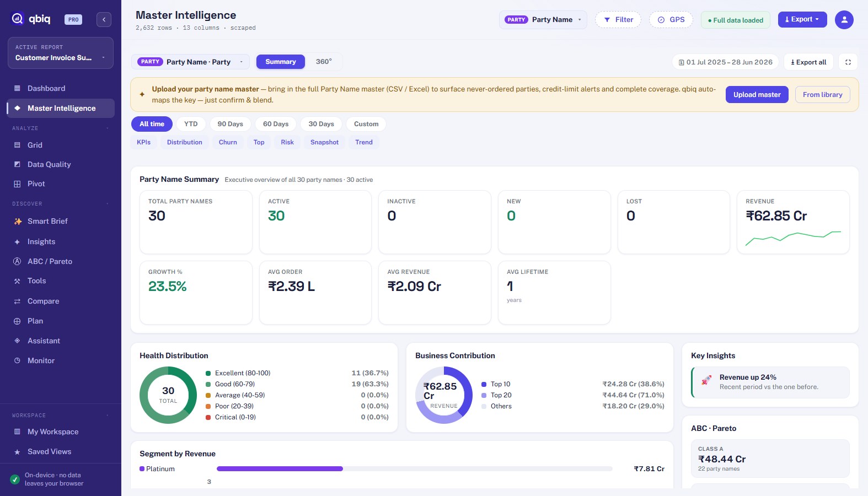Open Tools in the sidebar
The image size is (868, 496).
pyautogui.click(x=61, y=281)
